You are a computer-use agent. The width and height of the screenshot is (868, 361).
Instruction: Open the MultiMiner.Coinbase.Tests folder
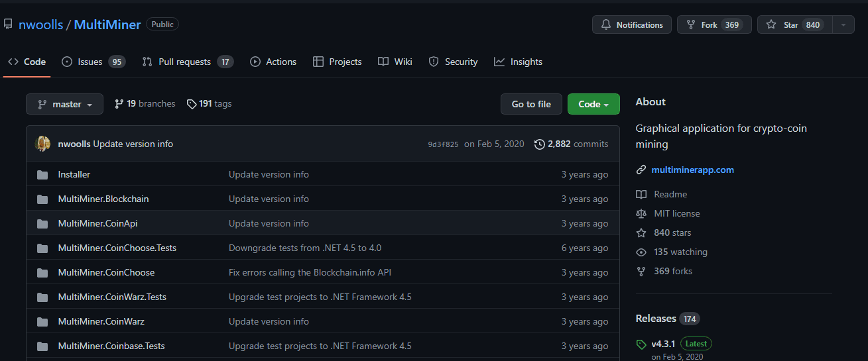pyautogui.click(x=111, y=346)
